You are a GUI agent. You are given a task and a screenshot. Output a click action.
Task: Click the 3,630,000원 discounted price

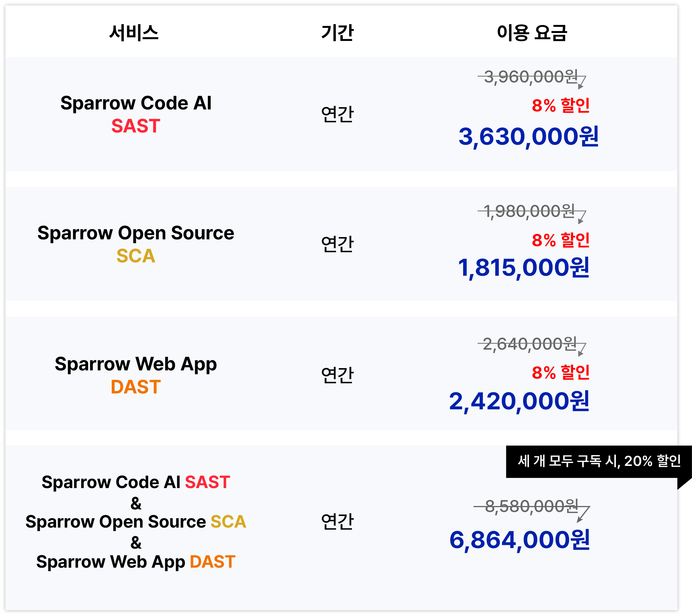[529, 137]
